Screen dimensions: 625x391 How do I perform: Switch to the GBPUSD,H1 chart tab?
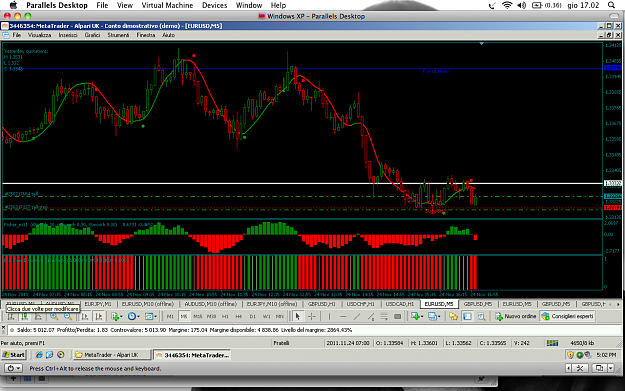[322, 304]
